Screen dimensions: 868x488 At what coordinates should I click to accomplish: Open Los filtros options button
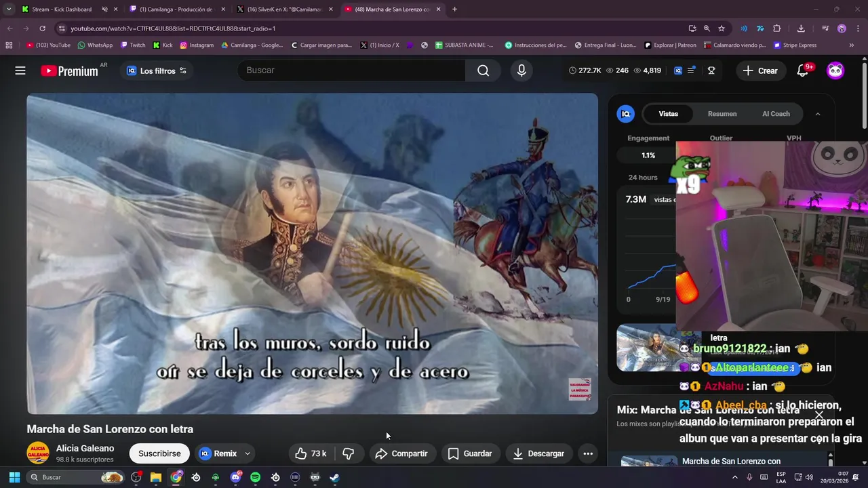pos(157,70)
